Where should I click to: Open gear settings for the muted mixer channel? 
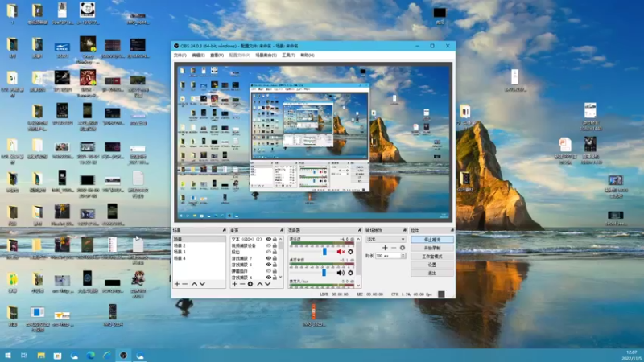tap(350, 252)
